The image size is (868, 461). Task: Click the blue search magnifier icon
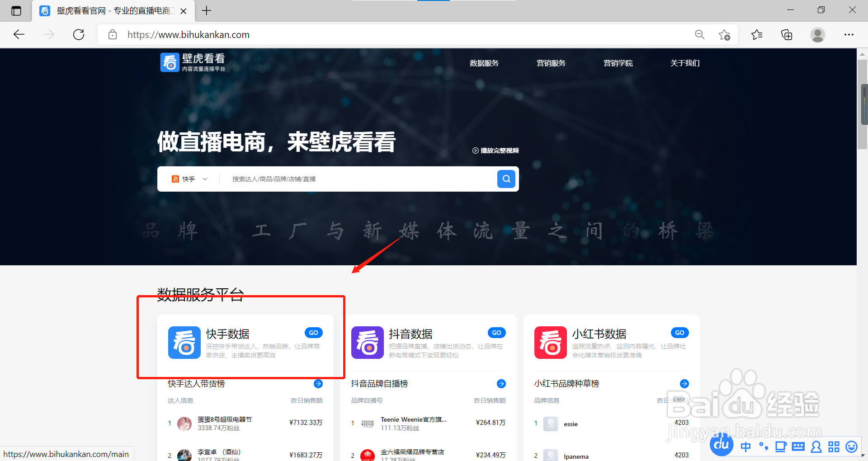point(506,179)
